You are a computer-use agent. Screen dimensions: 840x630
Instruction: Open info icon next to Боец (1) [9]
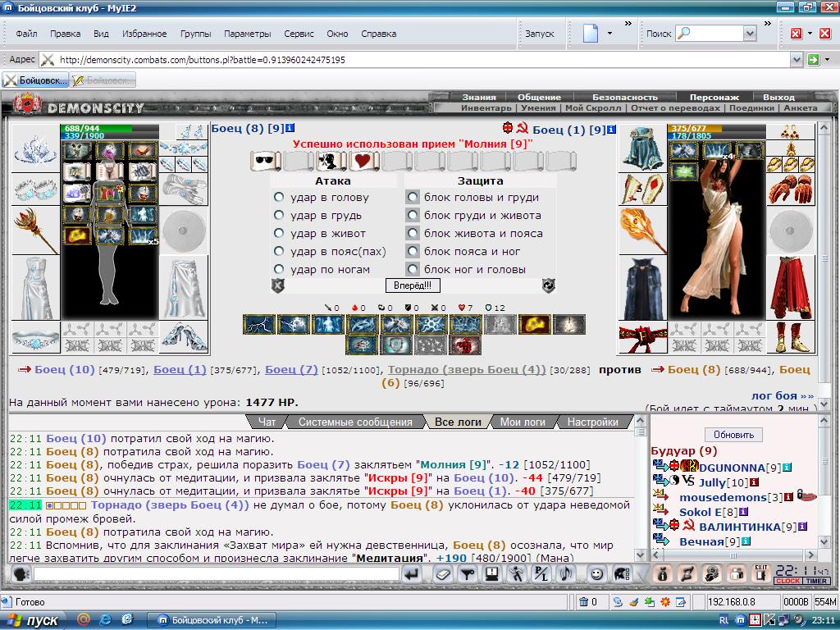(611, 129)
